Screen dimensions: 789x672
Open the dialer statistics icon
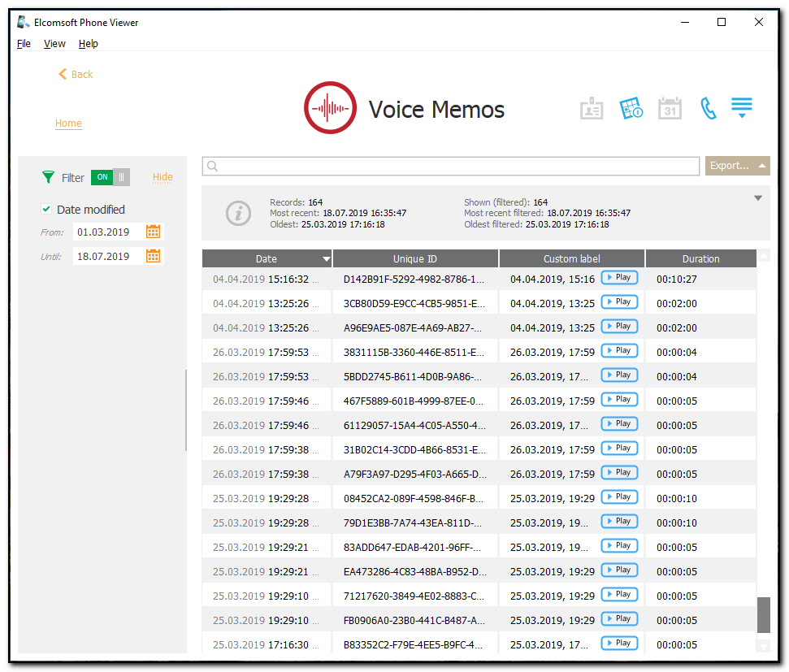point(631,107)
